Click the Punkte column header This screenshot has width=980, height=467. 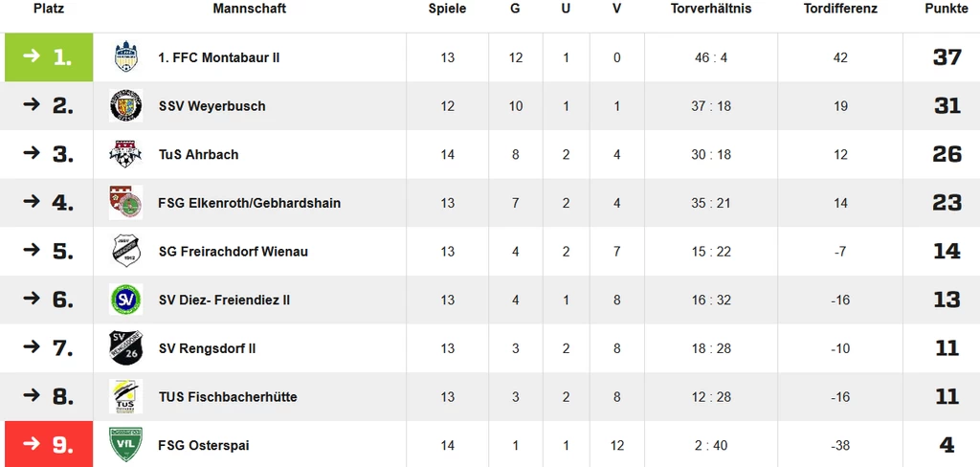947,9
